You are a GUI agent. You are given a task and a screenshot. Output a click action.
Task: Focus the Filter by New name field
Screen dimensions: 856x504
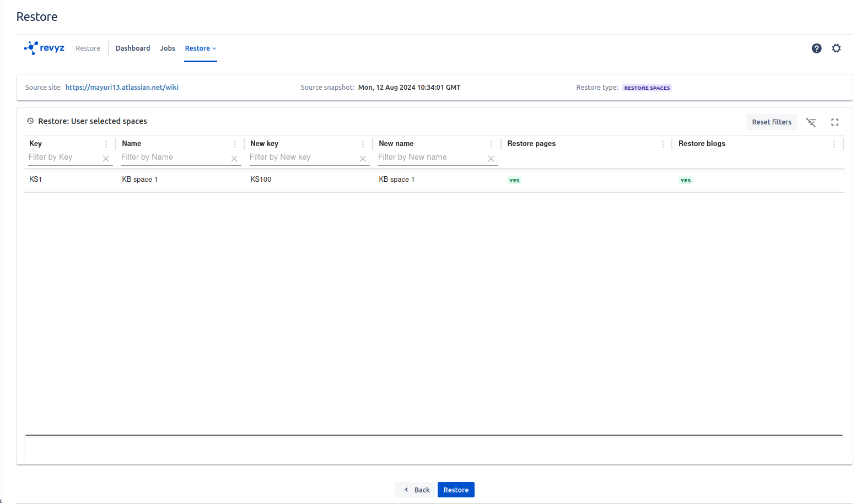point(430,158)
